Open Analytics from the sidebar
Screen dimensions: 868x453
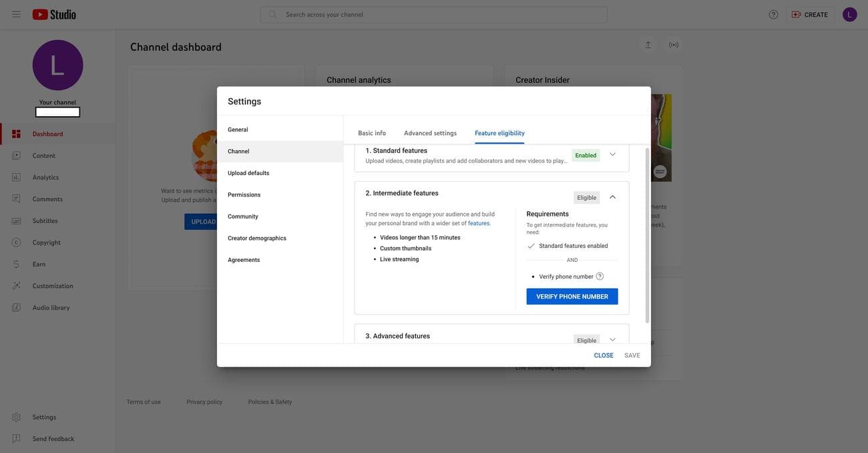click(45, 177)
